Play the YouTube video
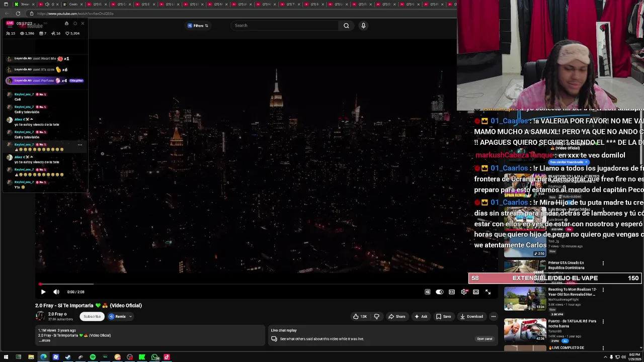Image resolution: width=644 pixels, height=362 pixels. tap(43, 292)
